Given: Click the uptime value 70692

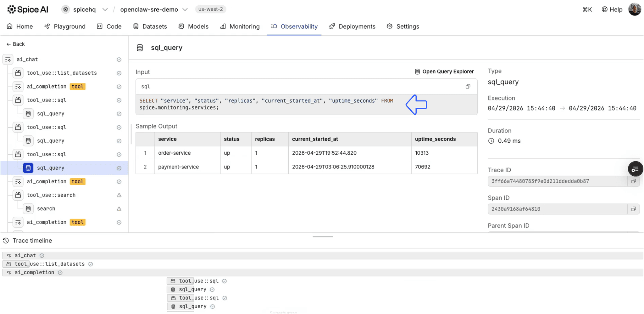Looking at the screenshot, I should (422, 167).
